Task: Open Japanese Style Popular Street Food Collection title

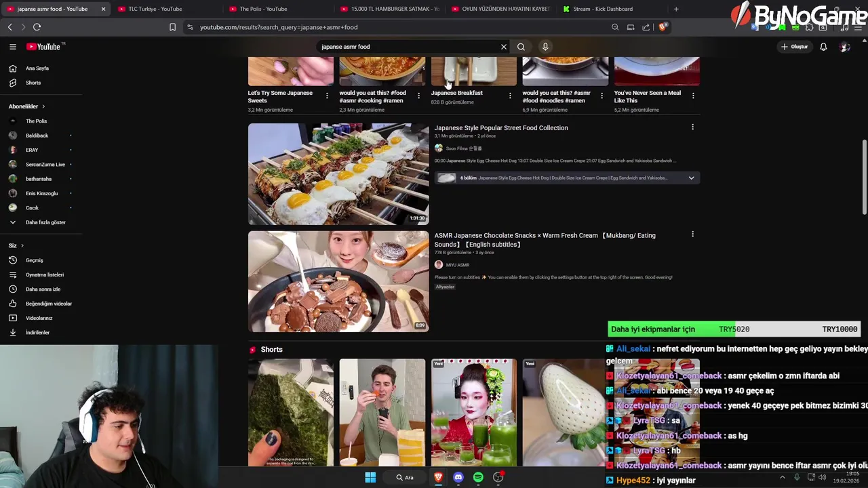Action: (x=501, y=128)
